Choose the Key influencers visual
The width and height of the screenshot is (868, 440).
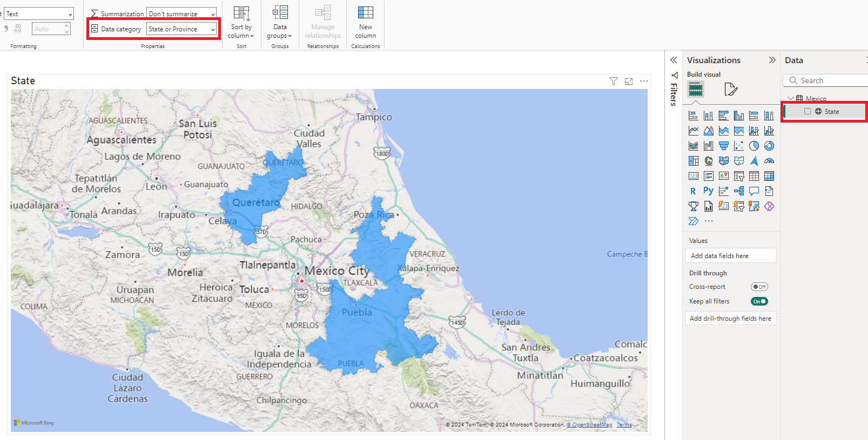(x=723, y=191)
